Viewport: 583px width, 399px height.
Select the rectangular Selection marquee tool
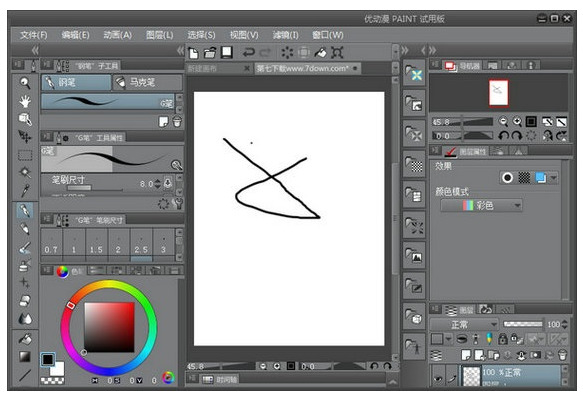(25, 155)
